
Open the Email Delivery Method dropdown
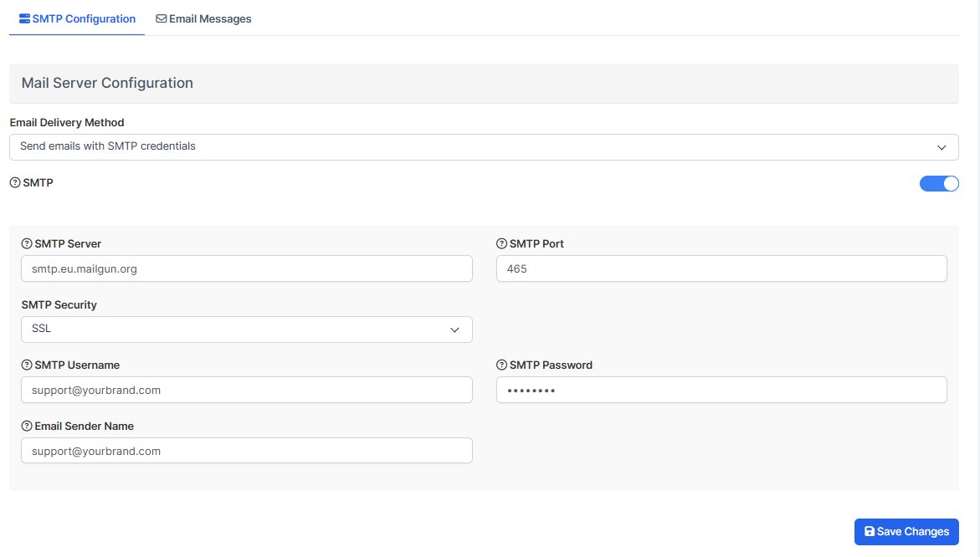(483, 147)
